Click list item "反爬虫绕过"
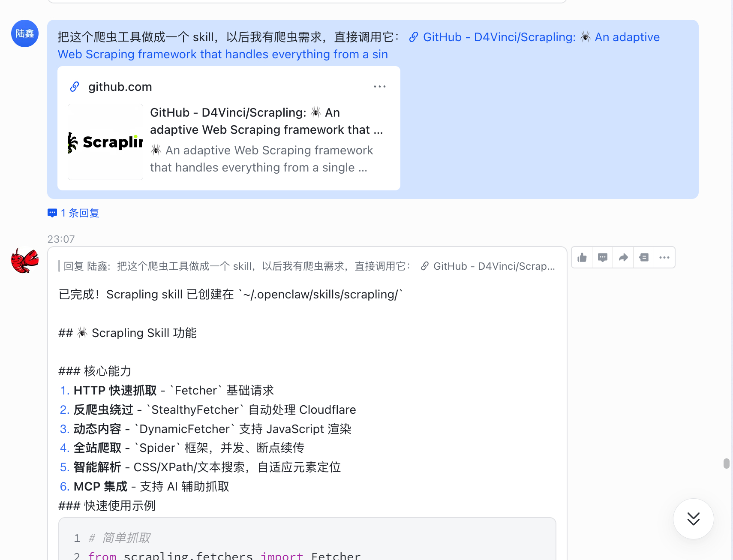 click(x=208, y=409)
